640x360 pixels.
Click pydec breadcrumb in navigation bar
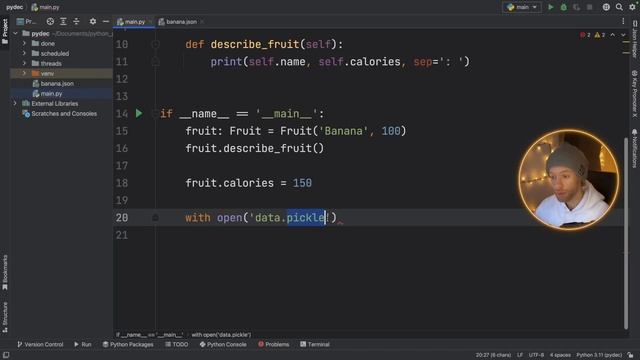tap(14, 7)
